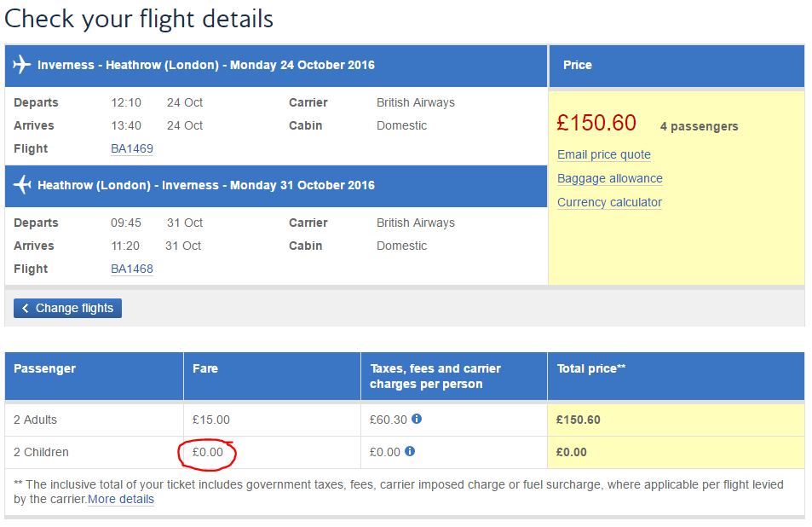Click the Passenger column header

click(x=95, y=376)
